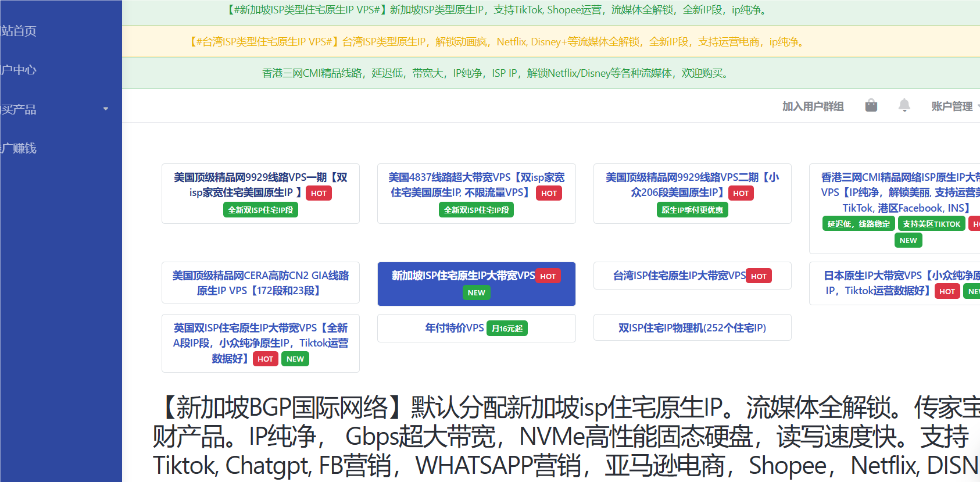This screenshot has height=482, width=980.
Task: Open the 香港三网CMI精品线路 announcement banner
Action: 551,73
